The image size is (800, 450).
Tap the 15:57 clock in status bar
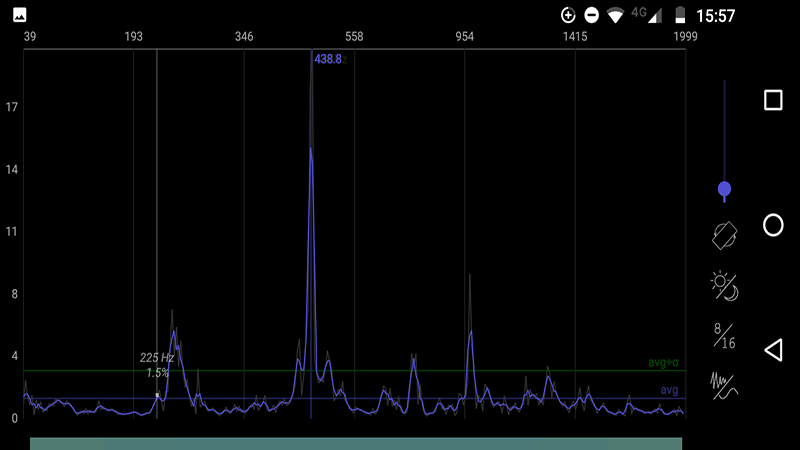pos(716,16)
